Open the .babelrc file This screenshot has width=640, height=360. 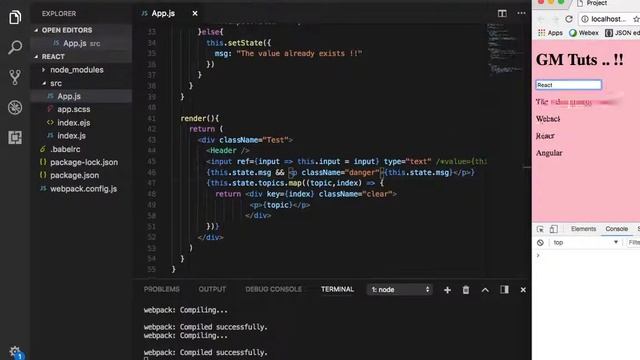(65, 149)
